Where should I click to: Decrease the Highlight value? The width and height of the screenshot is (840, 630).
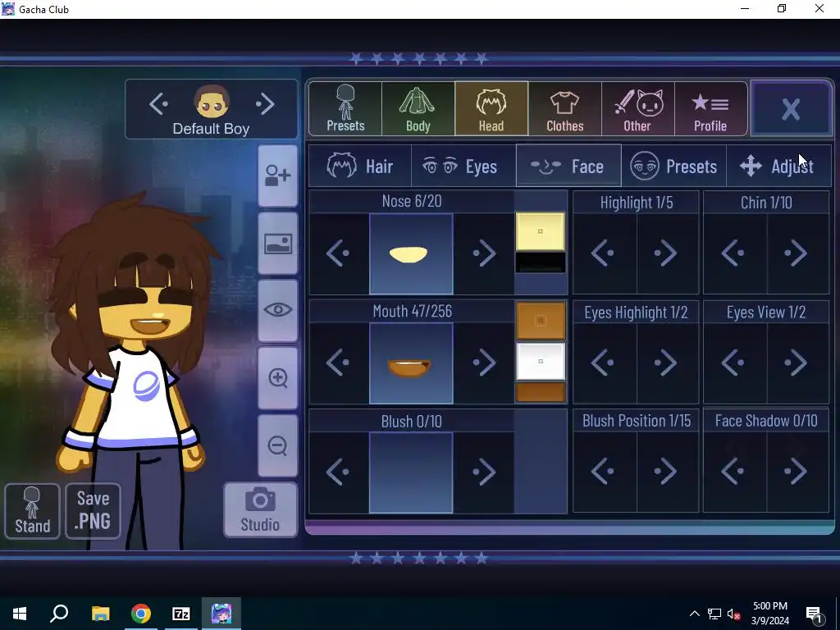605,253
